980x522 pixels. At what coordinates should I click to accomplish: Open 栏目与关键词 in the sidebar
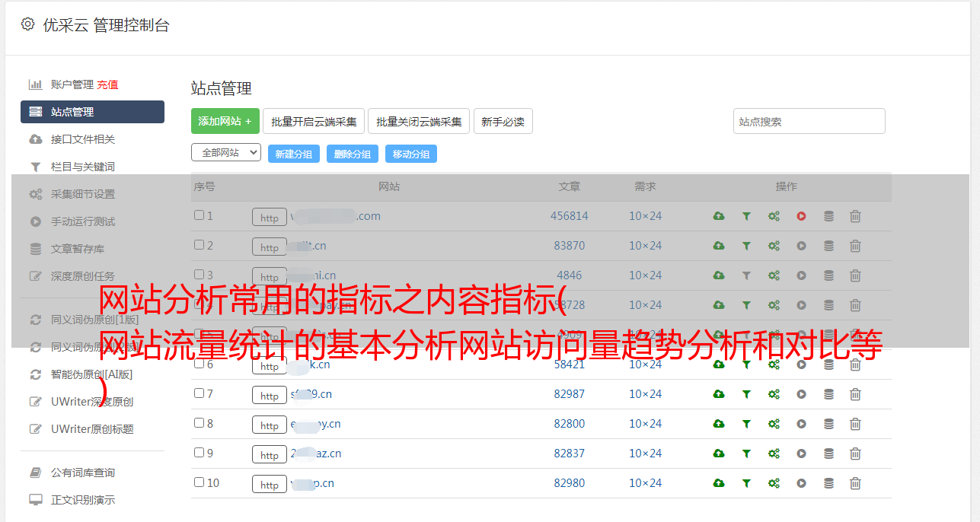tap(83, 167)
